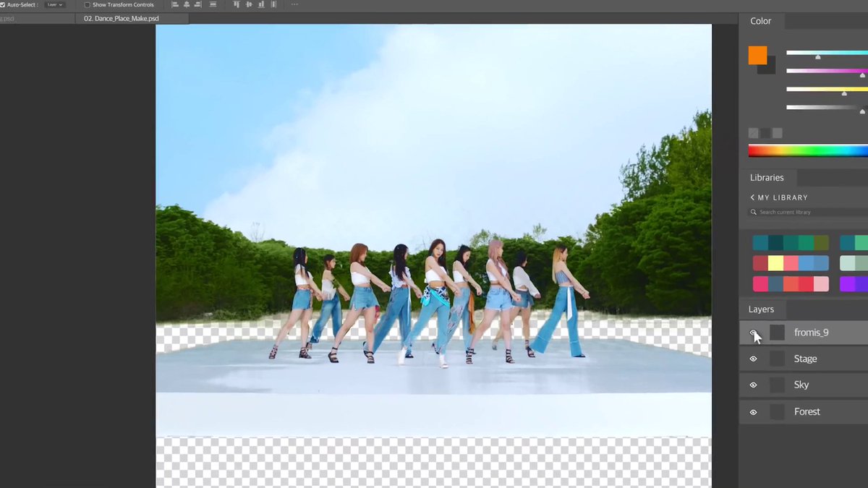Hide the Stage layer with its eye

click(x=753, y=359)
